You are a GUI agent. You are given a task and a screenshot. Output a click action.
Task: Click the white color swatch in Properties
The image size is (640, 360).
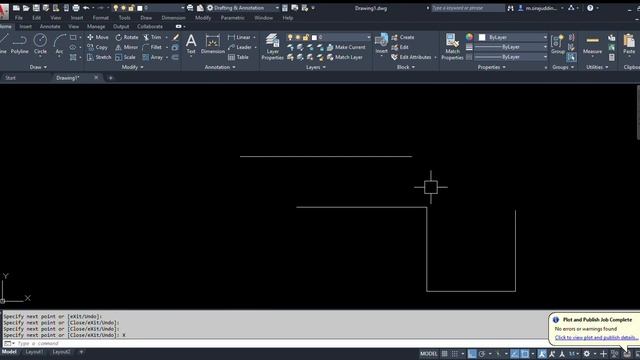pos(482,37)
